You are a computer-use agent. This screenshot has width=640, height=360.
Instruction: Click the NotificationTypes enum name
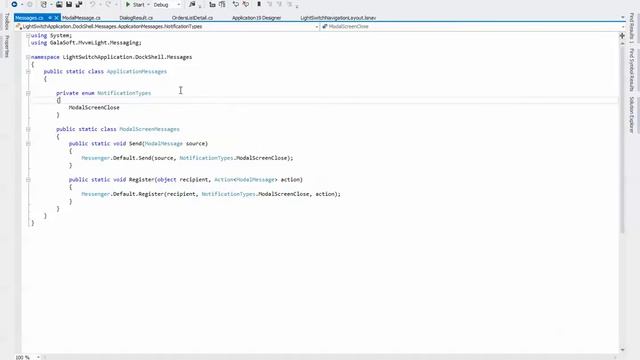click(124, 93)
